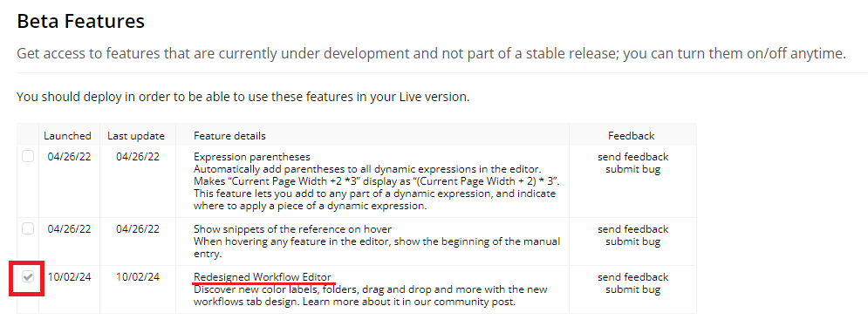Submit bug for Expression parentheses feature
The image size is (868, 333).
point(632,169)
